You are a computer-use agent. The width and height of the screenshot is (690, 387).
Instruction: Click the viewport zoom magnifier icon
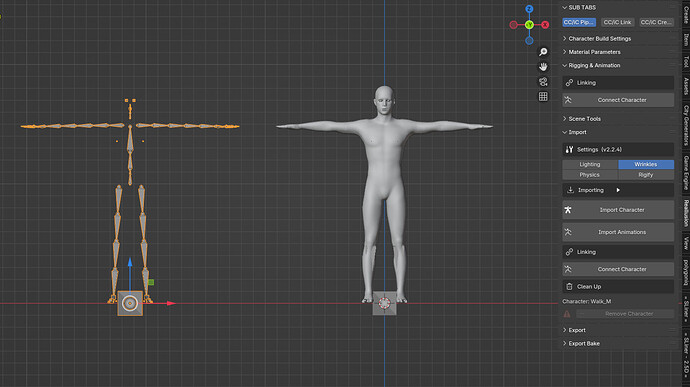[x=543, y=52]
